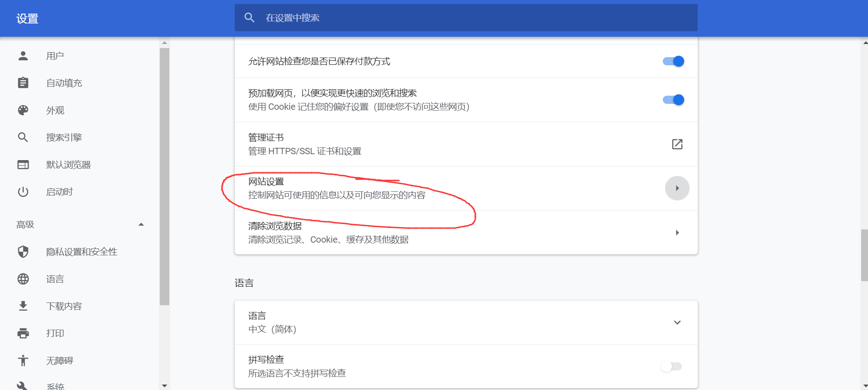Click 使用 Cookie 记住您的偏好设置 description

point(359,107)
